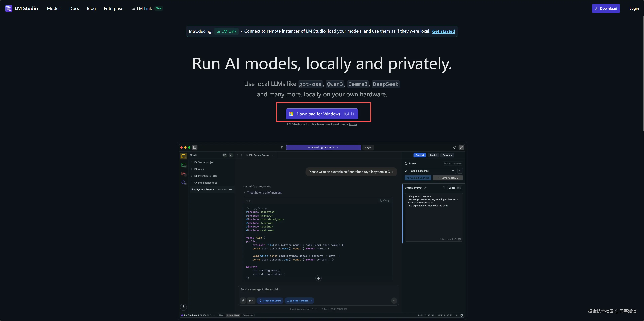644x321 pixels.
Task: Open the Discover magnifier sidebar icon
Action: point(184,182)
